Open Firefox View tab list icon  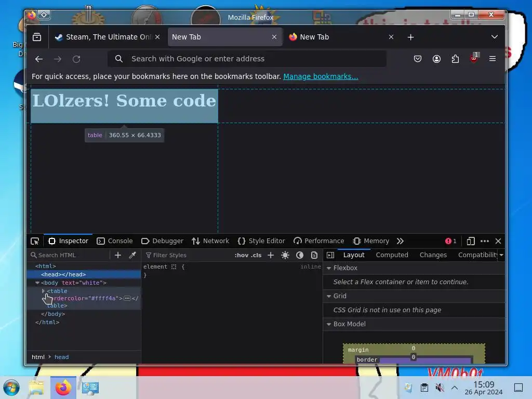[37, 37]
